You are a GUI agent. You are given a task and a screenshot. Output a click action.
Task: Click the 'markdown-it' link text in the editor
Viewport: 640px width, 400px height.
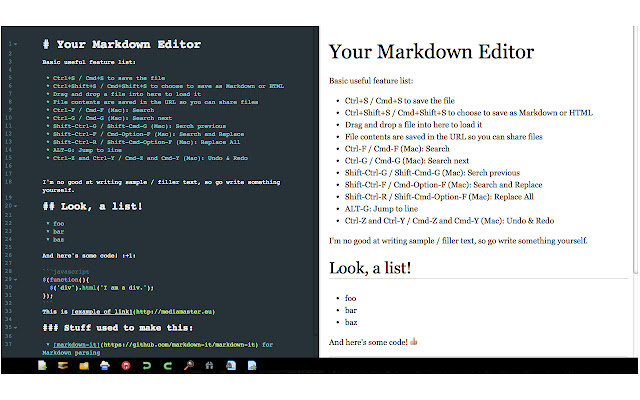click(76, 344)
